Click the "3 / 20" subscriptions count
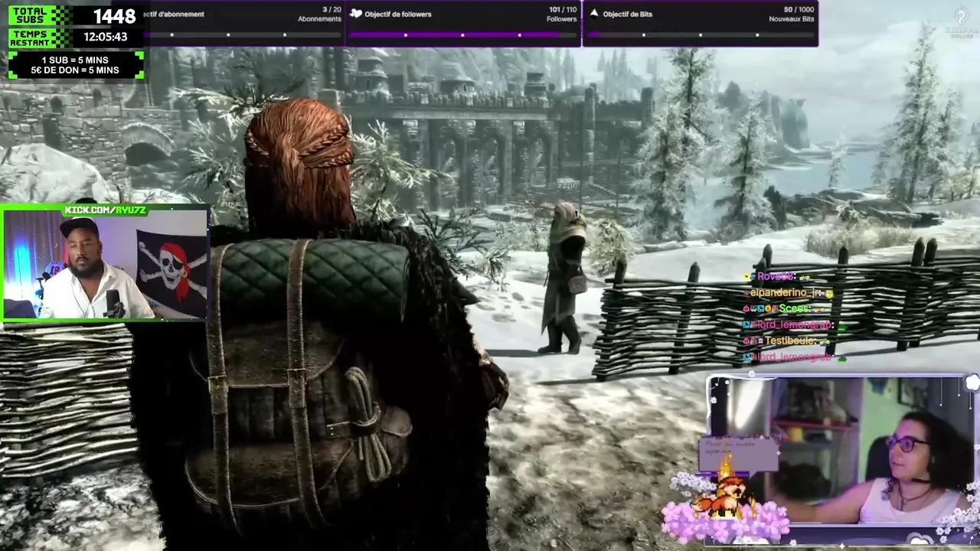 click(x=332, y=10)
